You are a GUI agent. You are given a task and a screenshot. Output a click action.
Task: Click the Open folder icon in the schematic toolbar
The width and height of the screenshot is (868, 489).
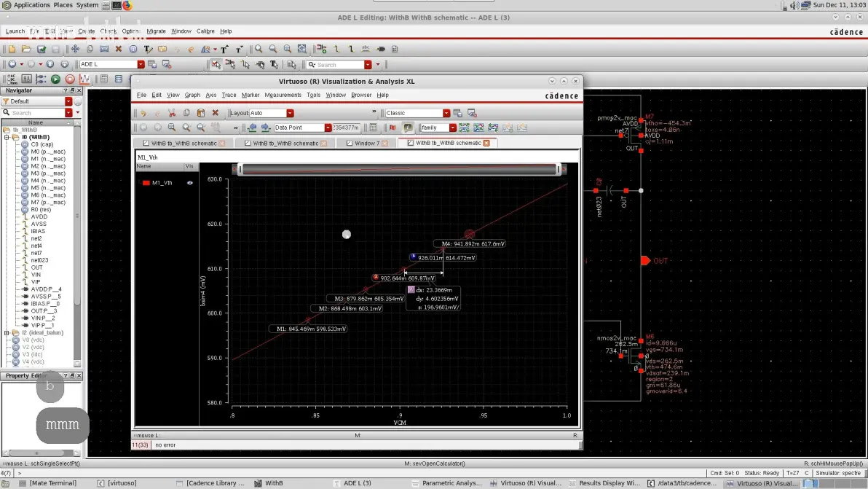pos(26,50)
